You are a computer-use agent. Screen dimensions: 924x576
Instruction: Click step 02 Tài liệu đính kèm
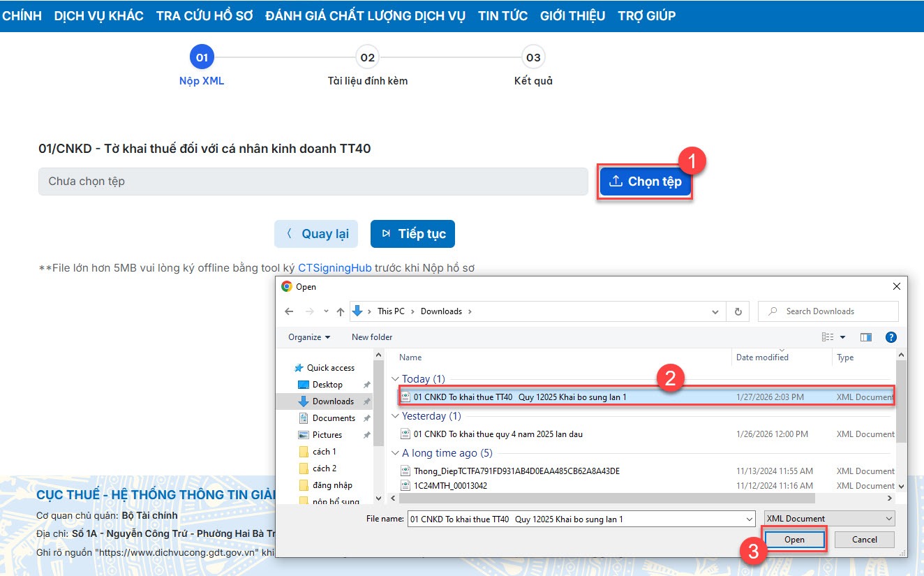[x=367, y=57]
